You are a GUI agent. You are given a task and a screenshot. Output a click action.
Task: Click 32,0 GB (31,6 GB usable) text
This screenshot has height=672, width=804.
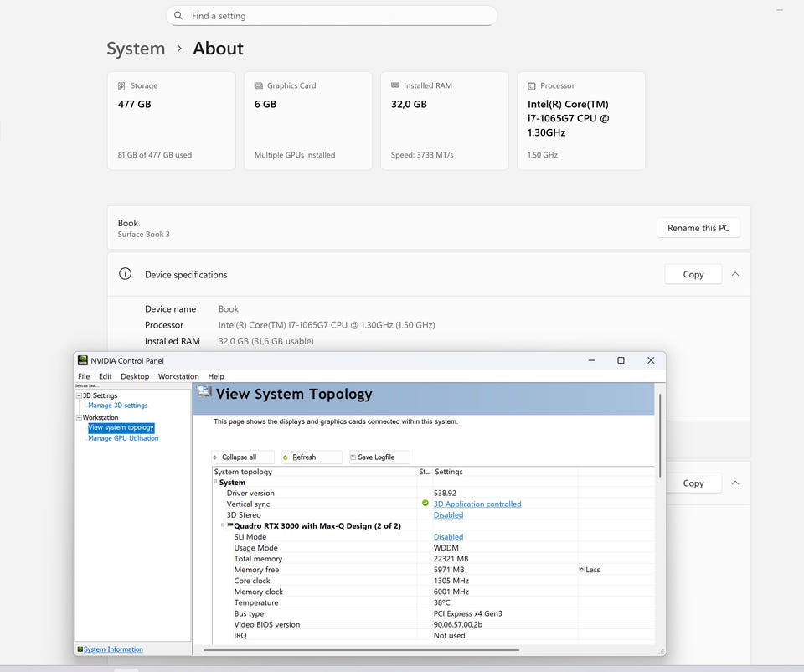point(265,341)
